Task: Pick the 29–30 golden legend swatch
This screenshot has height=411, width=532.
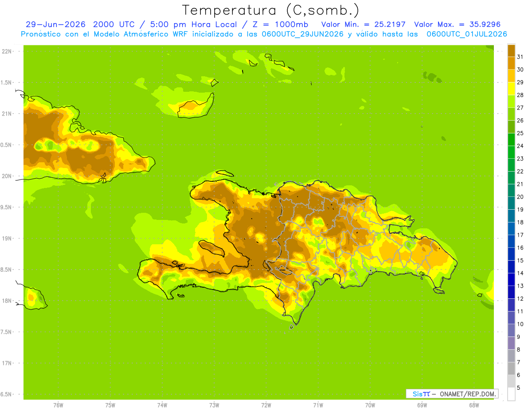Action: (x=511, y=76)
